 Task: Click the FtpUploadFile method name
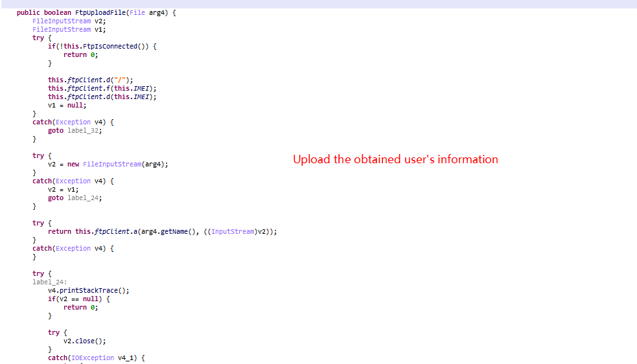point(100,12)
